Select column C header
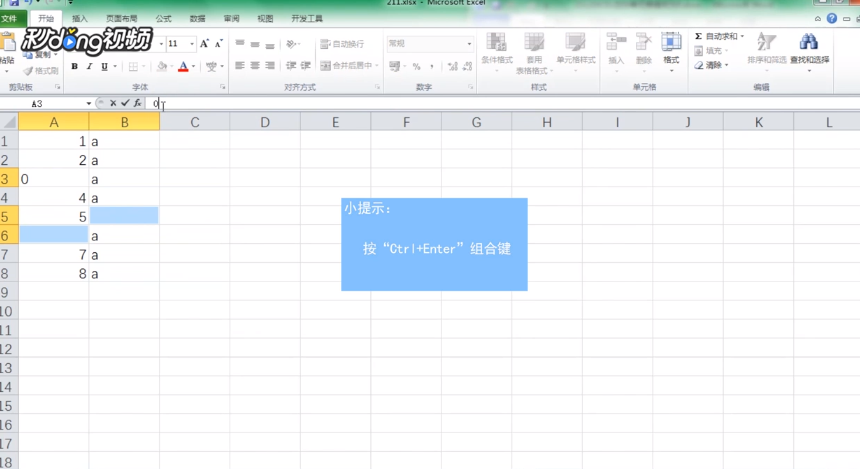 [195, 122]
